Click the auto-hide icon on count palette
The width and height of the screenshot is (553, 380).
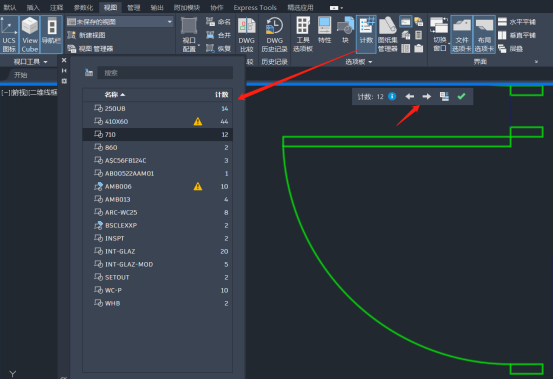point(64,71)
